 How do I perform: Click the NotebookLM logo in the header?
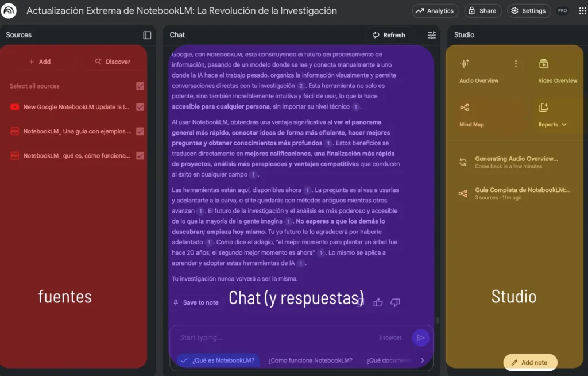coord(9,10)
